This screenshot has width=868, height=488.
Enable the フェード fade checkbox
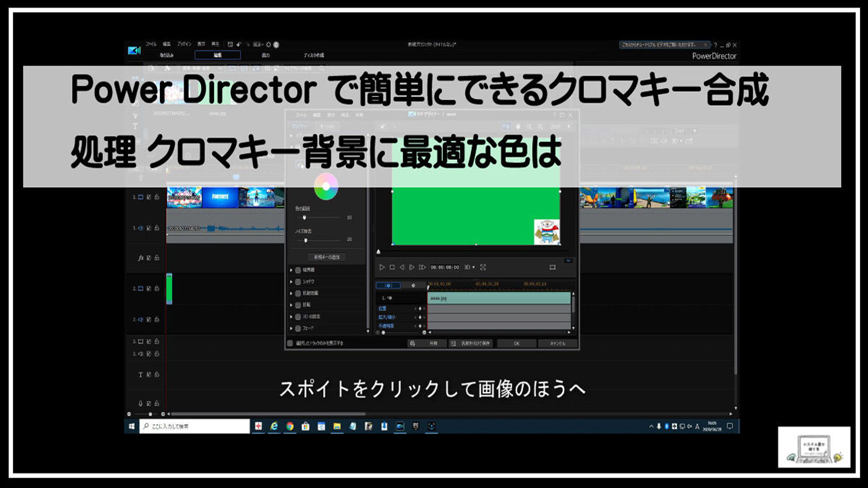[x=298, y=328]
